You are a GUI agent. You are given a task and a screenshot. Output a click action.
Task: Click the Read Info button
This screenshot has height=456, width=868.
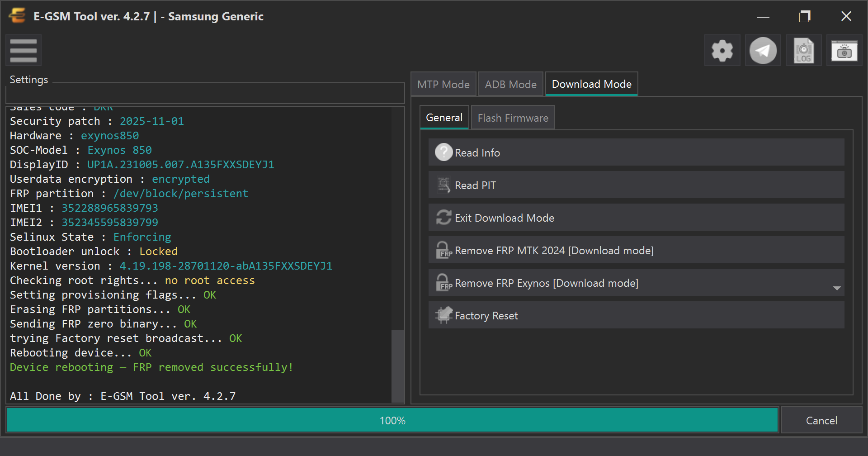637,152
